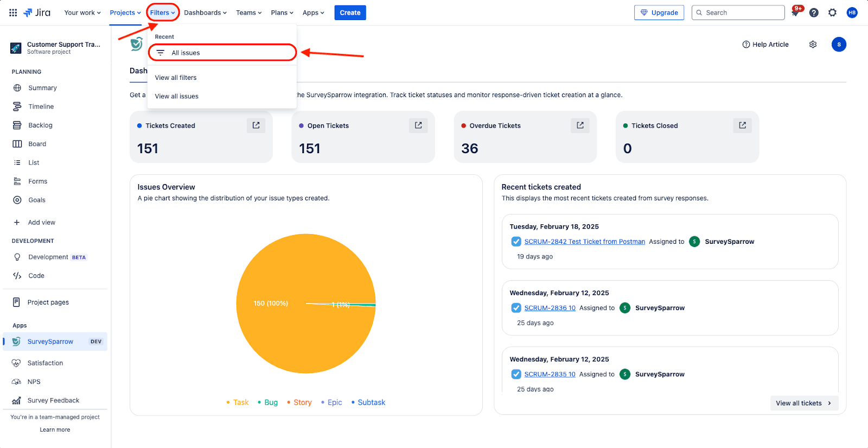868x448 pixels.
Task: Expand the Your work dropdown
Action: pos(82,12)
